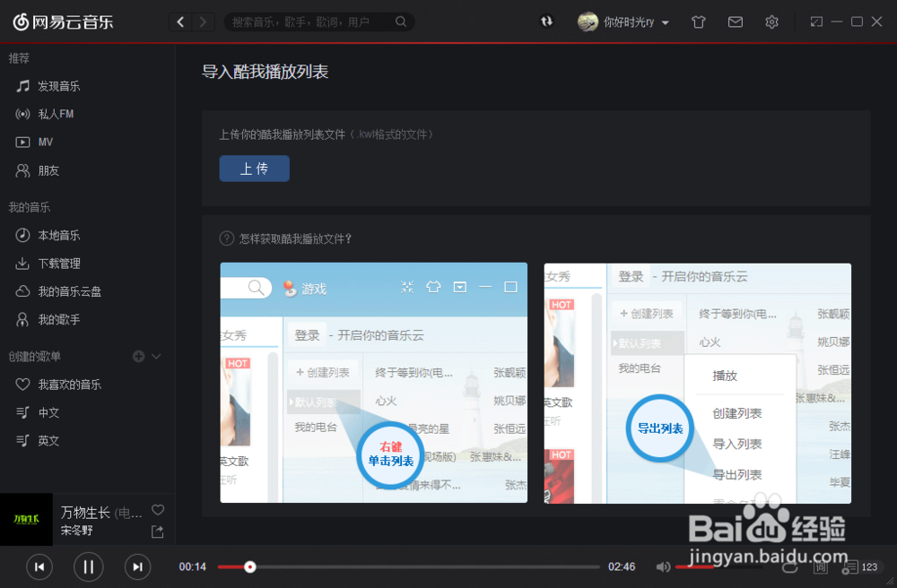This screenshot has width=897, height=588.
Task: Go back with the left navigation arrow
Action: coord(180,22)
